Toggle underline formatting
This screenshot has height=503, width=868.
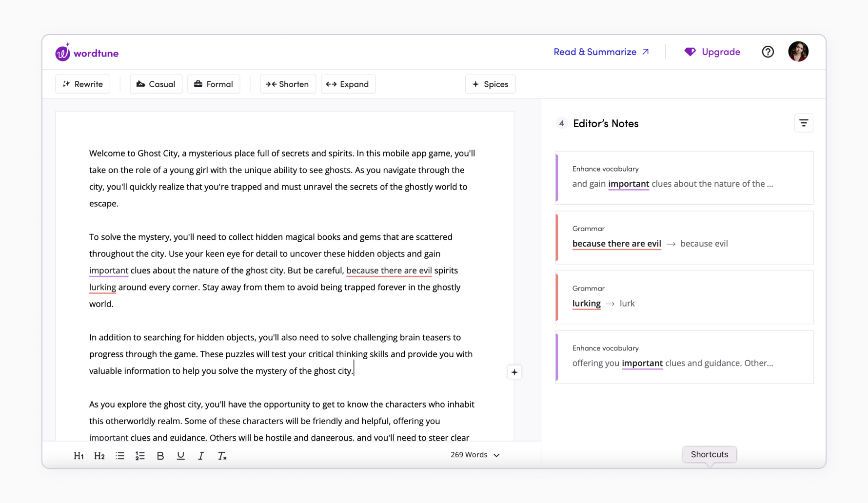tap(180, 456)
